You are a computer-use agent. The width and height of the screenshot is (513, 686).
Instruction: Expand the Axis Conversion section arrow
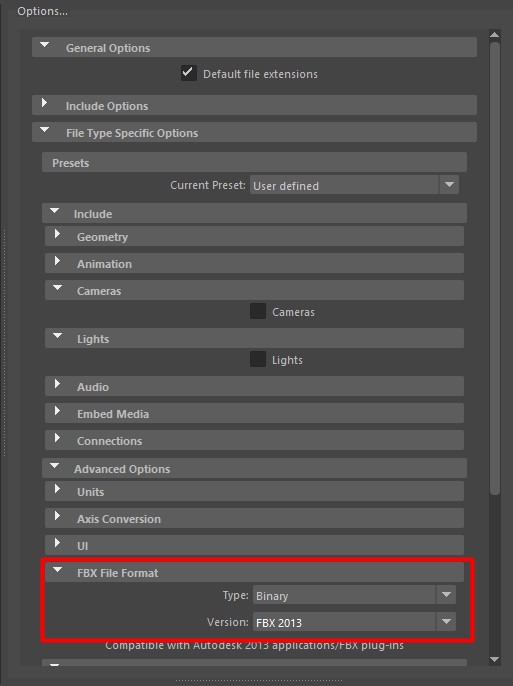click(x=57, y=516)
